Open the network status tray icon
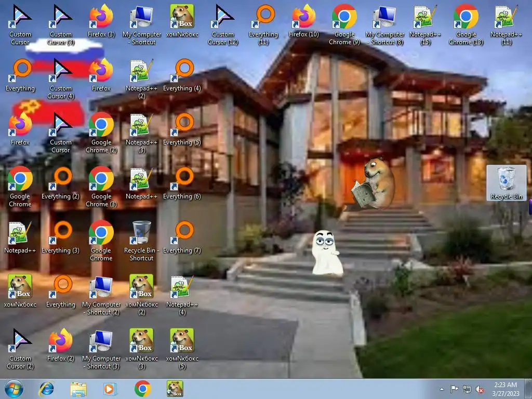532x399 pixels. click(467, 390)
